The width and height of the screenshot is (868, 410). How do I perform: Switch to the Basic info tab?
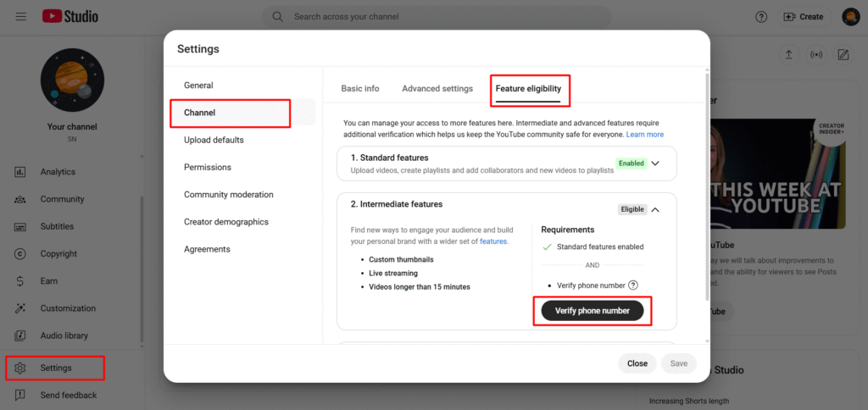360,89
